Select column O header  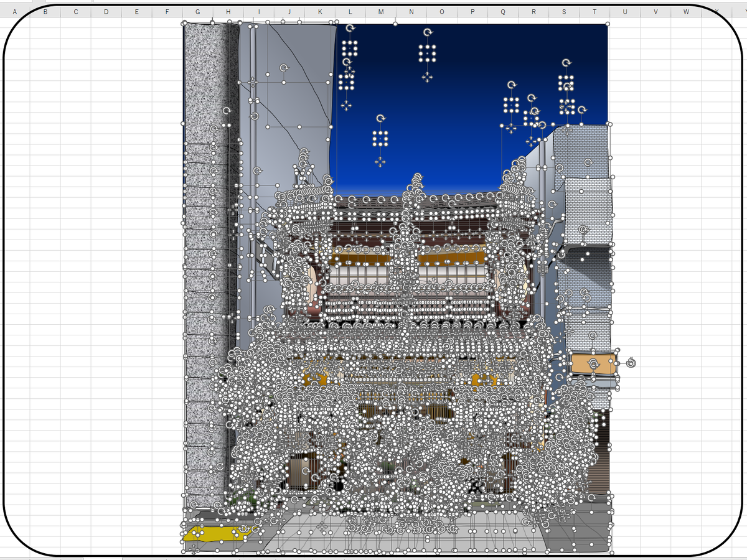coord(441,11)
